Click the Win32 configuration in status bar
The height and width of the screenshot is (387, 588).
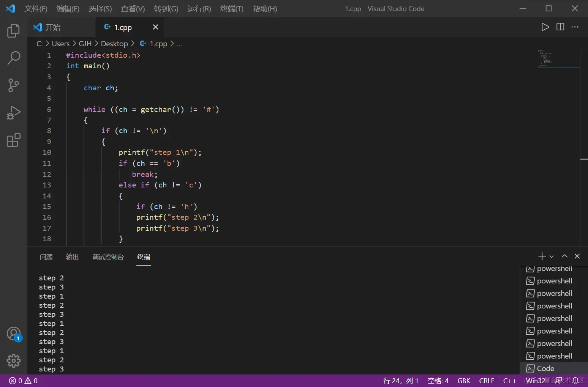coord(536,381)
